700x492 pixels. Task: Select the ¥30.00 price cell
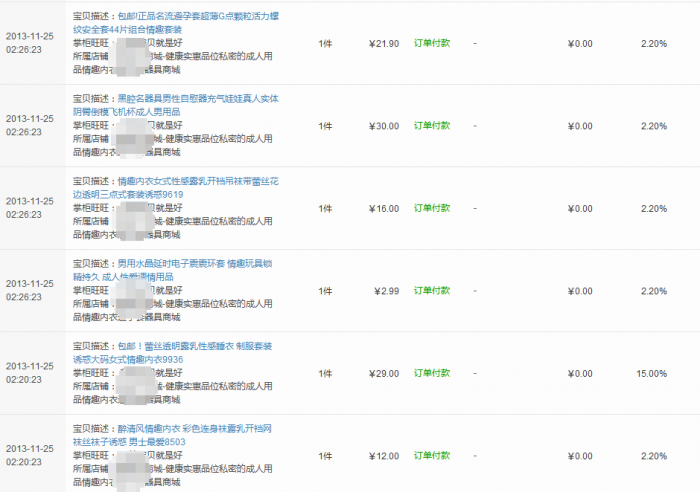click(x=384, y=126)
